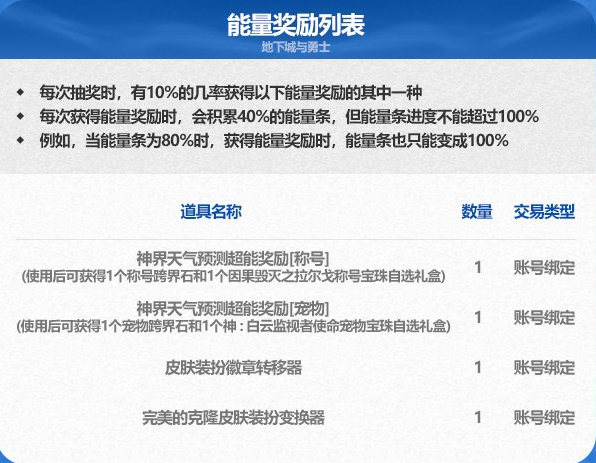The image size is (596, 463).
Task: Select the 道具名称 column header
Action: tap(211, 212)
